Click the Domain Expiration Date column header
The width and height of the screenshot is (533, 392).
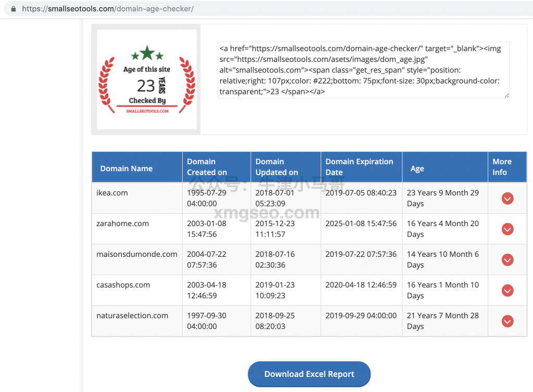pyautogui.click(x=361, y=167)
